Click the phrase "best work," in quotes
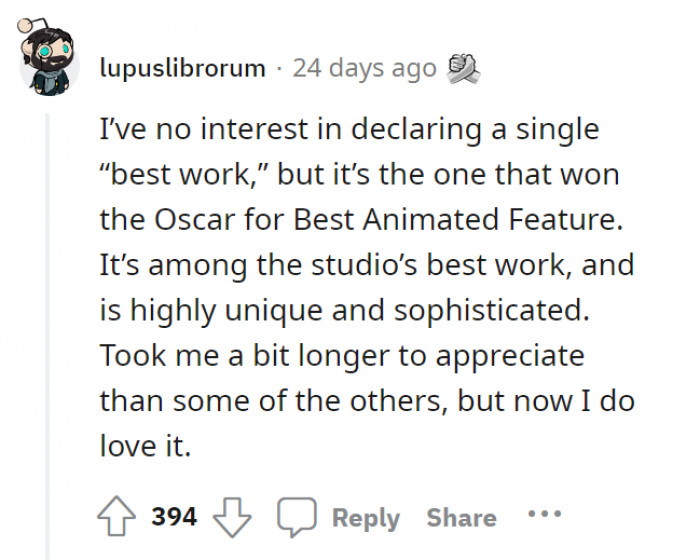The width and height of the screenshot is (700, 560). click(184, 174)
